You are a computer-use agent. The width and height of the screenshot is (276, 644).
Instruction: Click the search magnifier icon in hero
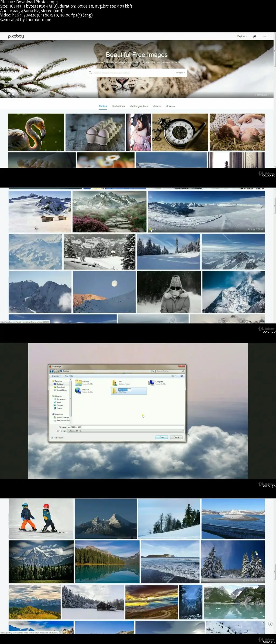click(x=90, y=73)
